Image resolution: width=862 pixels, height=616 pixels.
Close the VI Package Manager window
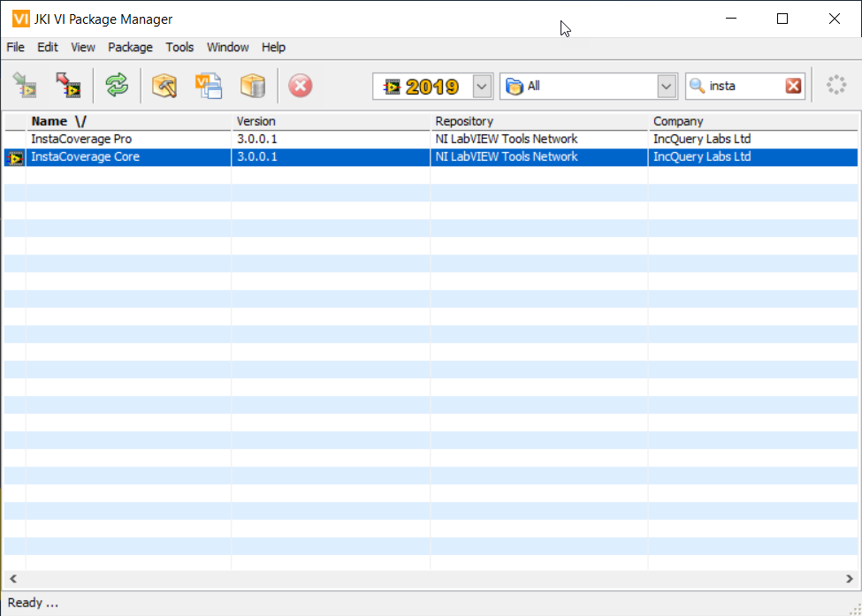[x=834, y=19]
